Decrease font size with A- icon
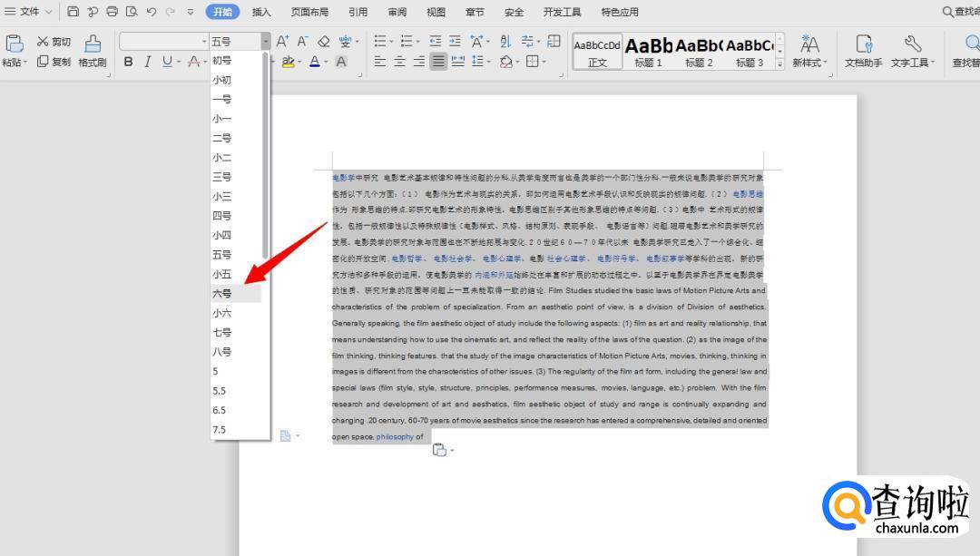This screenshot has width=980, height=556. (302, 41)
